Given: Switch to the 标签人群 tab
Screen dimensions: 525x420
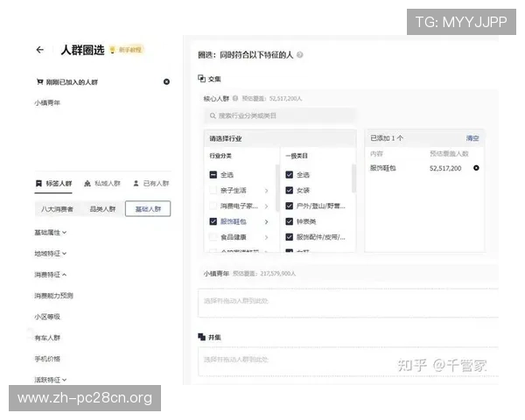Looking at the screenshot, I should (53, 184).
